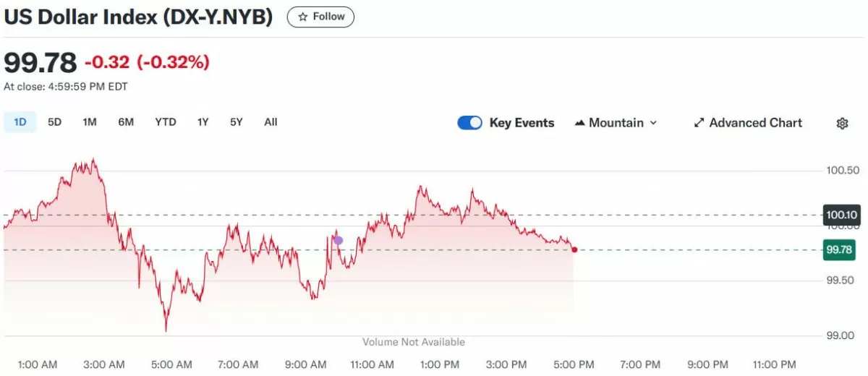Image resolution: width=868 pixels, height=376 pixels.
Task: Select the YTD range tab
Action: 166,122
